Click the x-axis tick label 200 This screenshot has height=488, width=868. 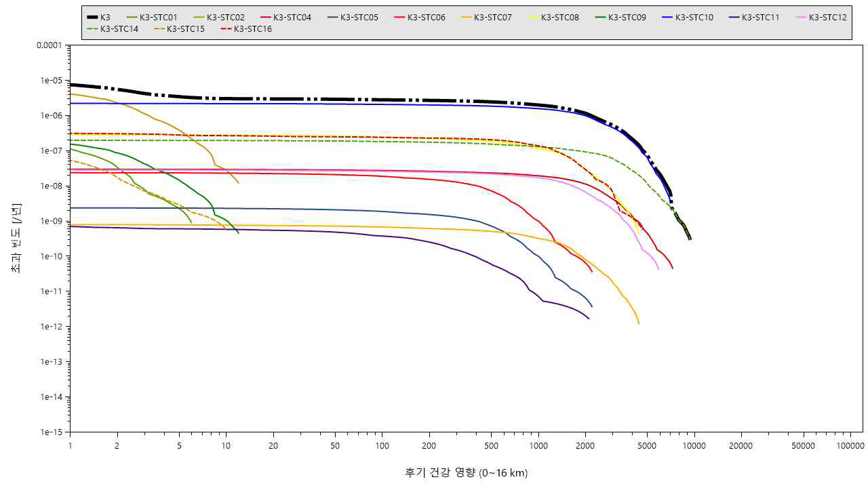(x=429, y=445)
